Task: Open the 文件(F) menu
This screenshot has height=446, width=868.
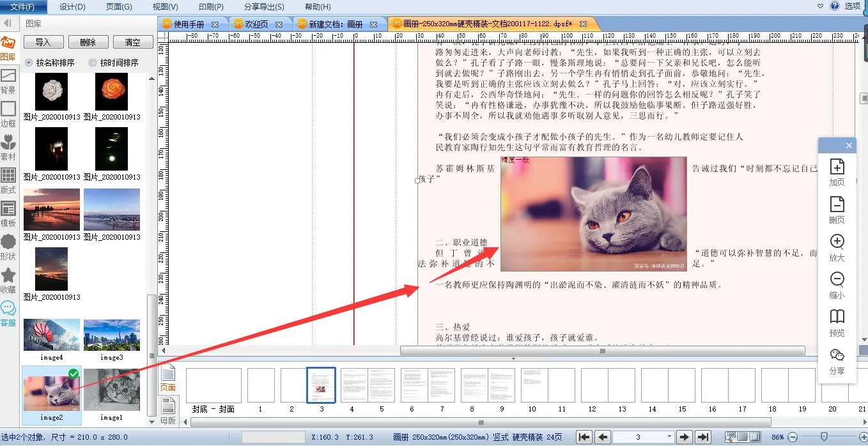Action: click(23, 6)
